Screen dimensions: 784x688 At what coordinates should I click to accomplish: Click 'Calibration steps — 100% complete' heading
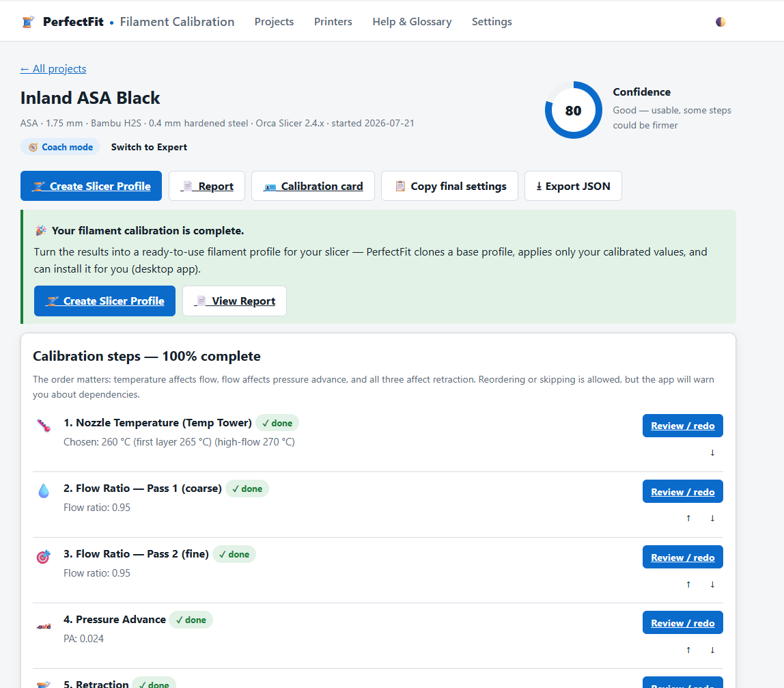coord(147,356)
